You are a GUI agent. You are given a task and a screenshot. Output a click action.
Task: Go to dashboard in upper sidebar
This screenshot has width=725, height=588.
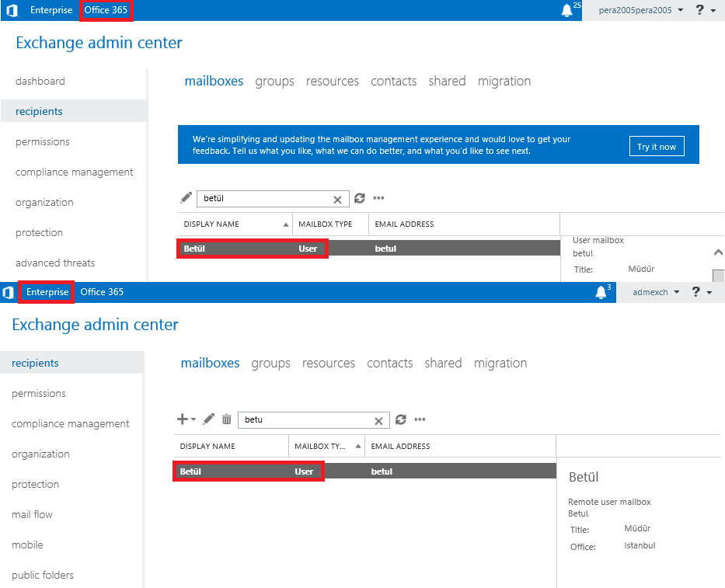(40, 82)
